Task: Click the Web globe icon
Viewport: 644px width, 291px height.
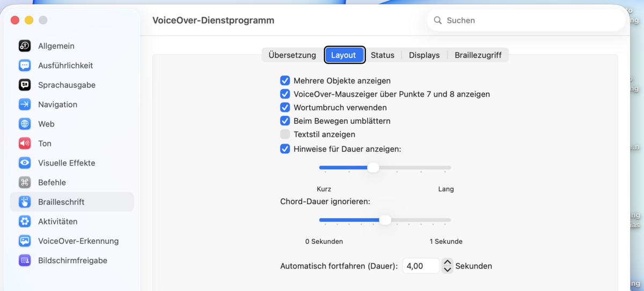Action: 25,124
